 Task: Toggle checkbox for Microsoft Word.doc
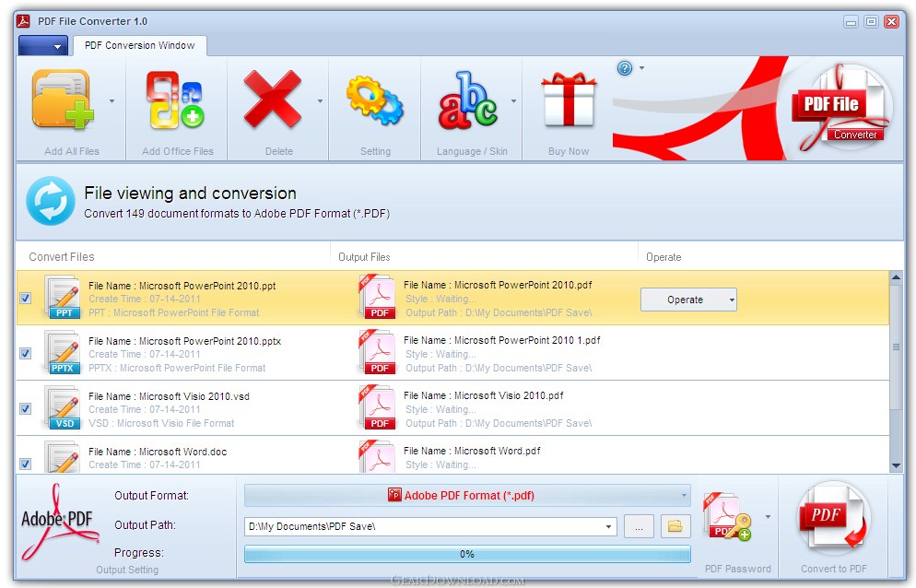pos(26,465)
